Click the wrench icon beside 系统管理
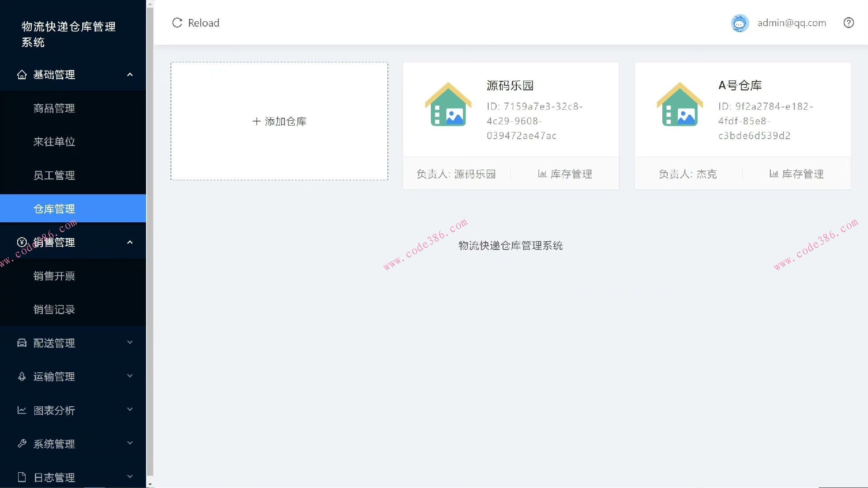This screenshot has width=868, height=488. [x=22, y=443]
